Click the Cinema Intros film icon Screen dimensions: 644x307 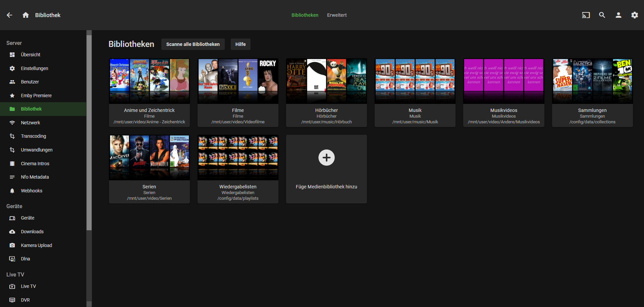coord(12,164)
